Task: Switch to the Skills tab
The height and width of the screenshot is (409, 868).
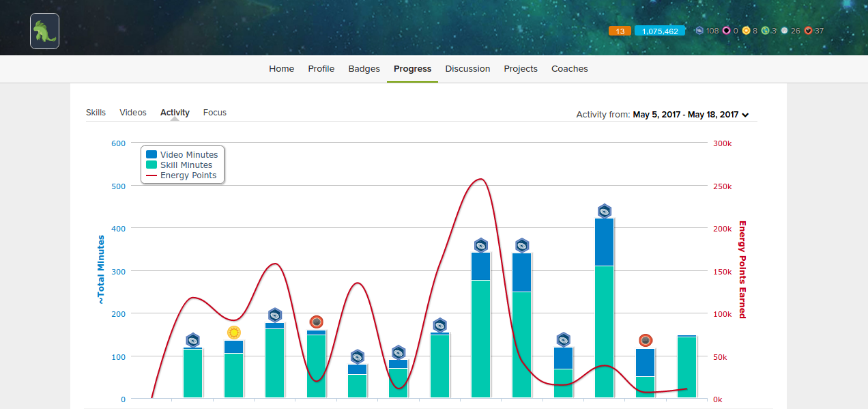Action: [96, 113]
